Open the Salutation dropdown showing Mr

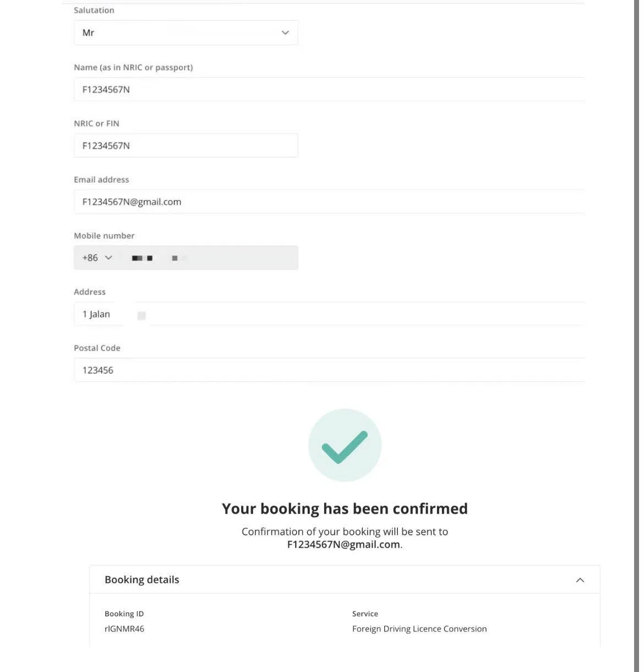pyautogui.click(x=185, y=33)
